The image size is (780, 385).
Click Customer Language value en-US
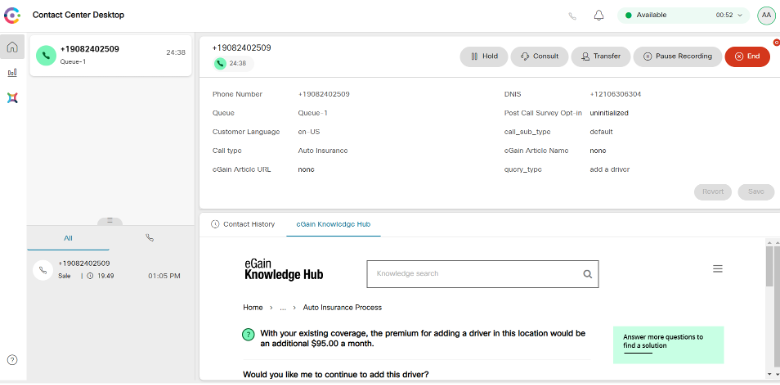(x=308, y=132)
